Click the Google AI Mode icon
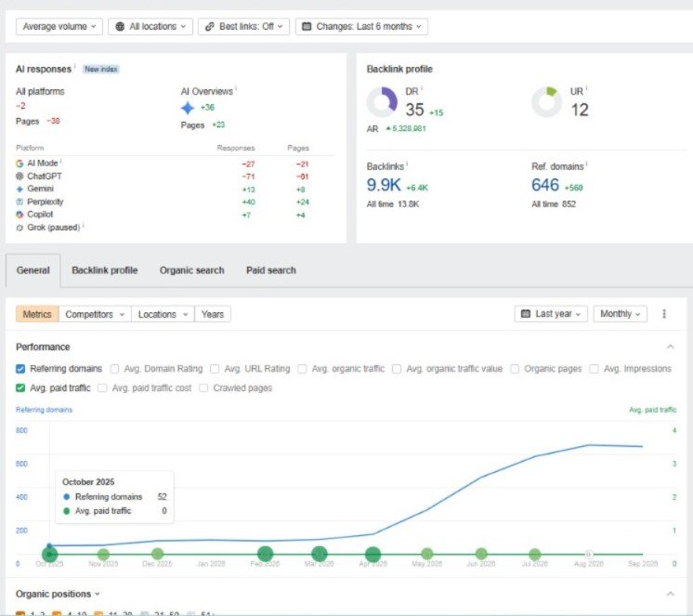Viewport: 693px width, 616px height. click(x=20, y=164)
